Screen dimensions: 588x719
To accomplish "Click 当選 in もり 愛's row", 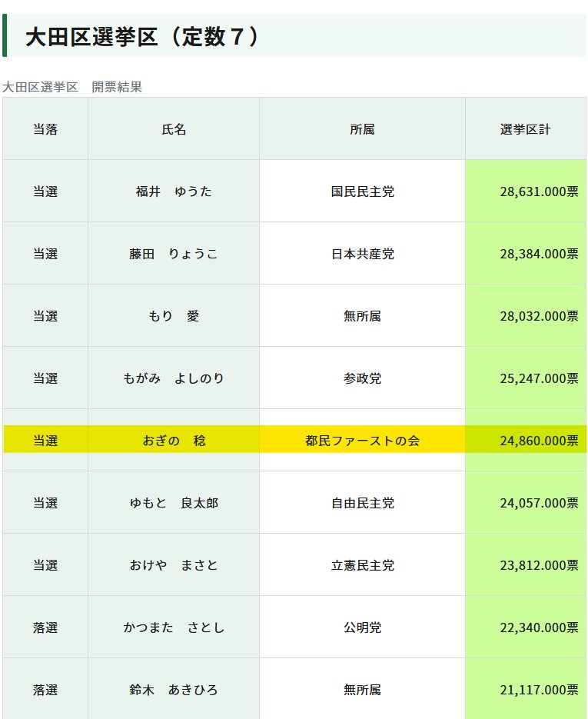I will click(45, 316).
